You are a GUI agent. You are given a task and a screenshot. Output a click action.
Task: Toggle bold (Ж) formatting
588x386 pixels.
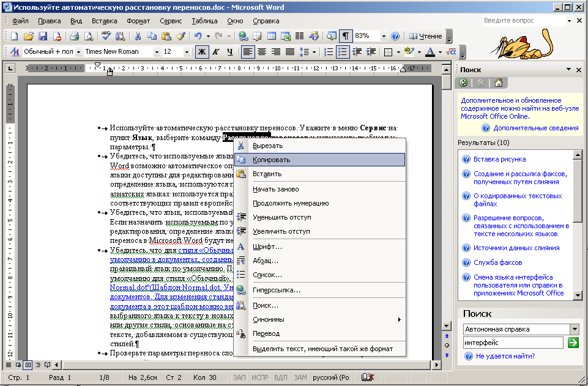(202, 52)
